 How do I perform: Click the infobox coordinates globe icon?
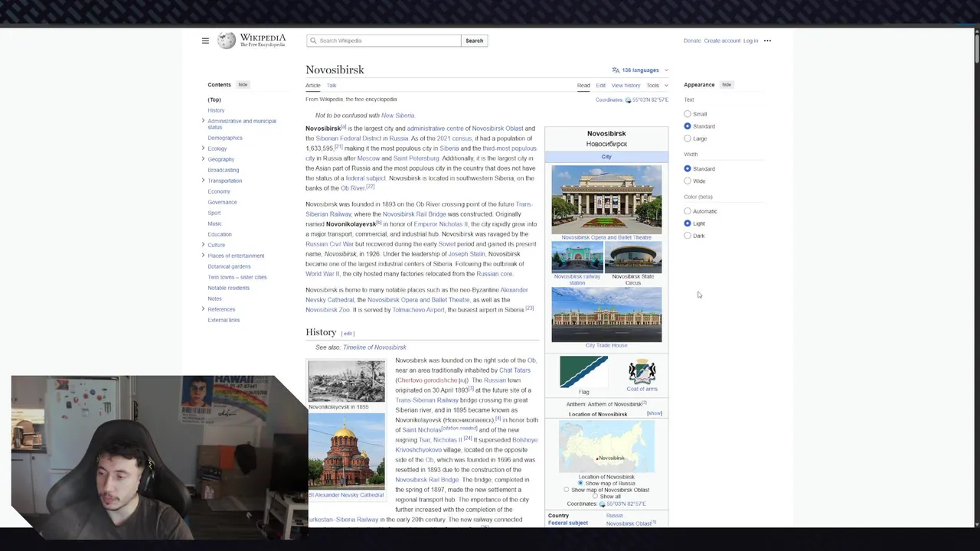coord(602,504)
